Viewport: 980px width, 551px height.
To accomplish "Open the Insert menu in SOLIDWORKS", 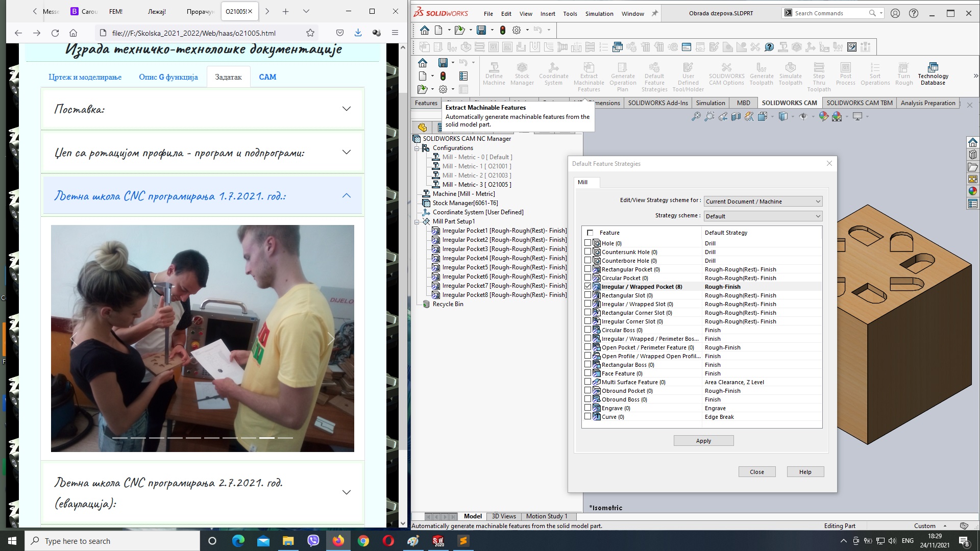I will [x=548, y=14].
